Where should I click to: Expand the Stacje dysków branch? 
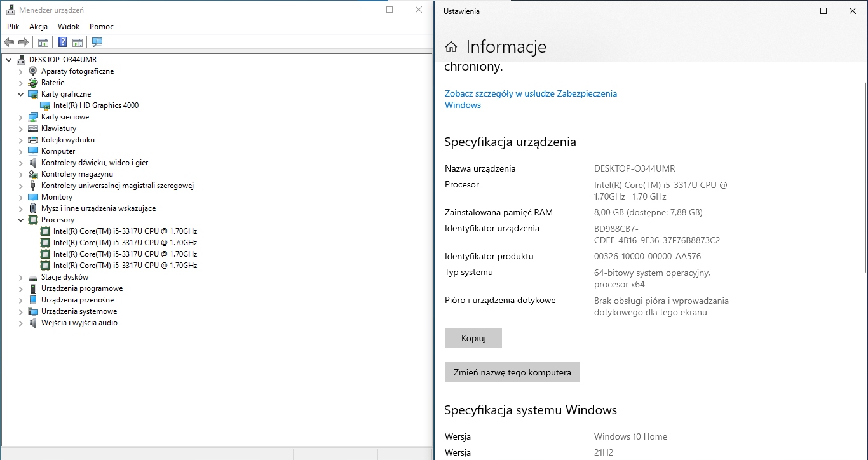point(20,277)
